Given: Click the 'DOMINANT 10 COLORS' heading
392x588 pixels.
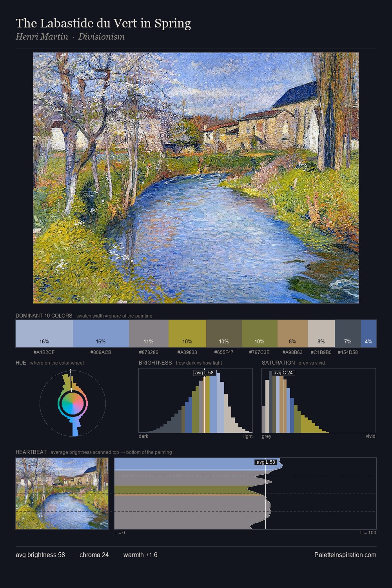Looking at the screenshot, I should coord(44,316).
